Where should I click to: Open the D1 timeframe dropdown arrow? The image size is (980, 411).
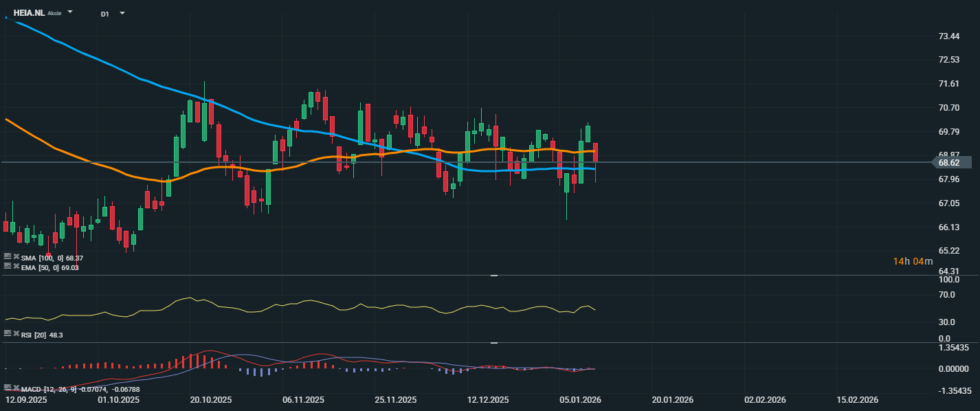(x=122, y=14)
